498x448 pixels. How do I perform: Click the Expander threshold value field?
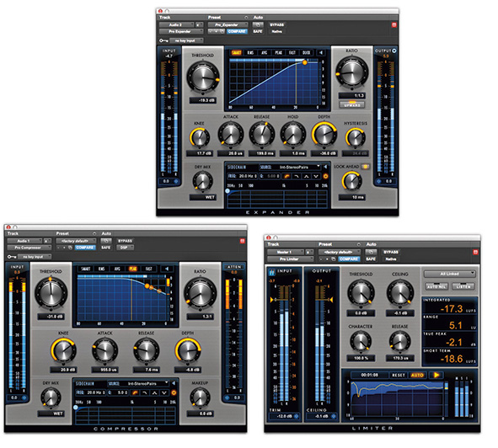point(203,100)
